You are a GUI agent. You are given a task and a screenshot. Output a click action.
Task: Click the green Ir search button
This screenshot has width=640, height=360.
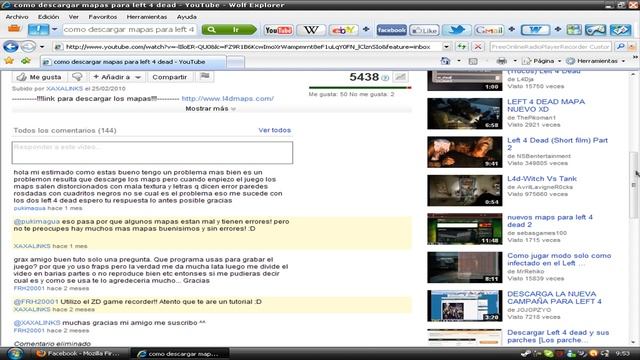(x=229, y=30)
